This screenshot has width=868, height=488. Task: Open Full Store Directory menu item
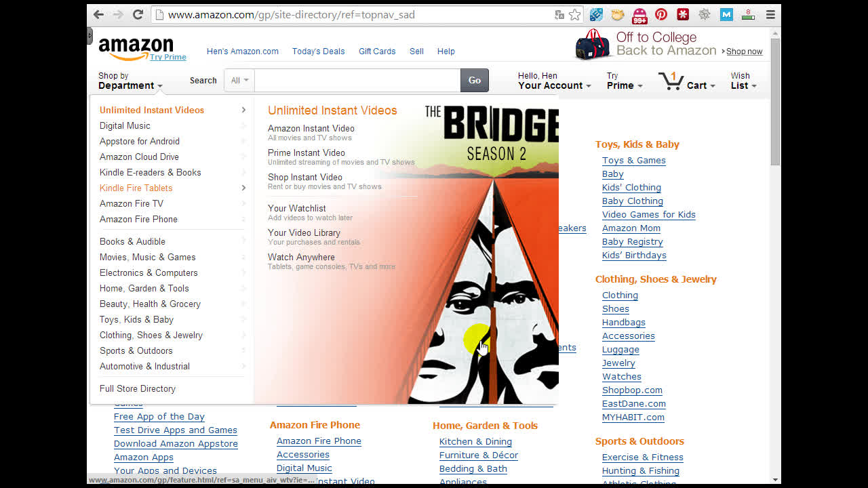137,388
